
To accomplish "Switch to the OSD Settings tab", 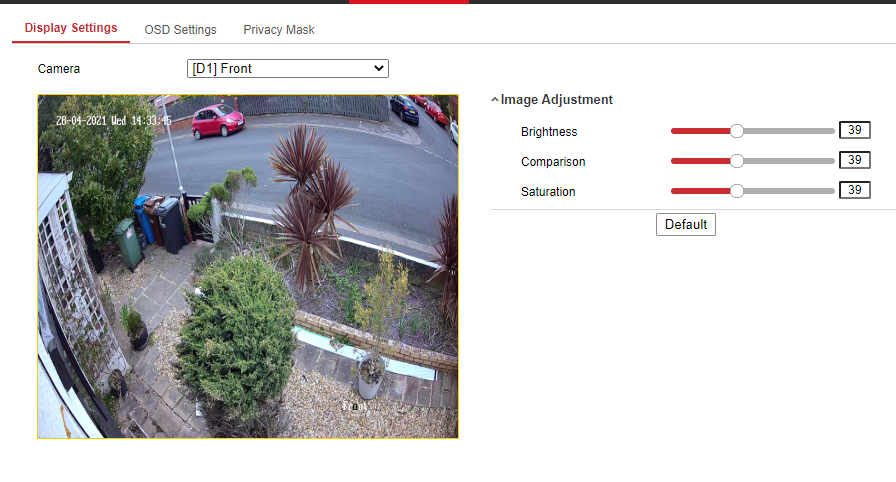I will (x=180, y=30).
